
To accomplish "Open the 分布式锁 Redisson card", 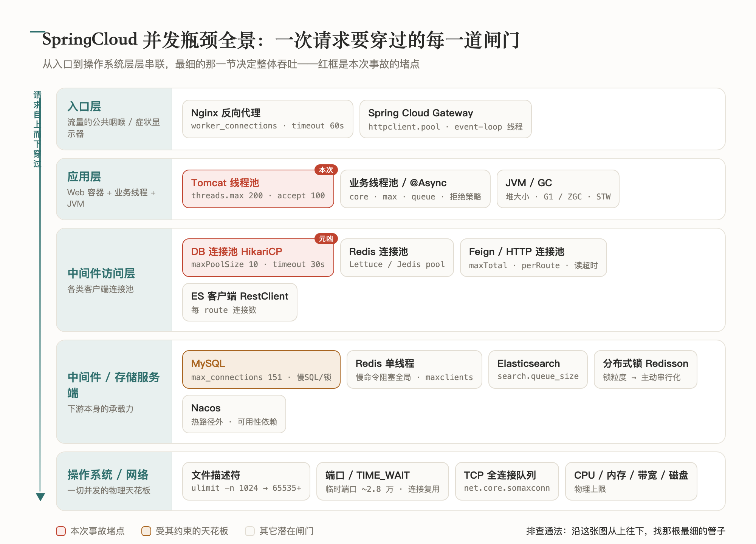I will pyautogui.click(x=646, y=369).
